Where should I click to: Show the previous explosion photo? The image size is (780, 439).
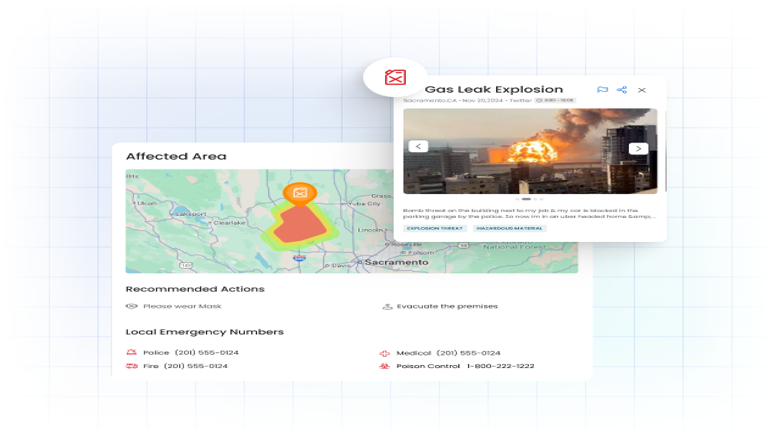[418, 146]
